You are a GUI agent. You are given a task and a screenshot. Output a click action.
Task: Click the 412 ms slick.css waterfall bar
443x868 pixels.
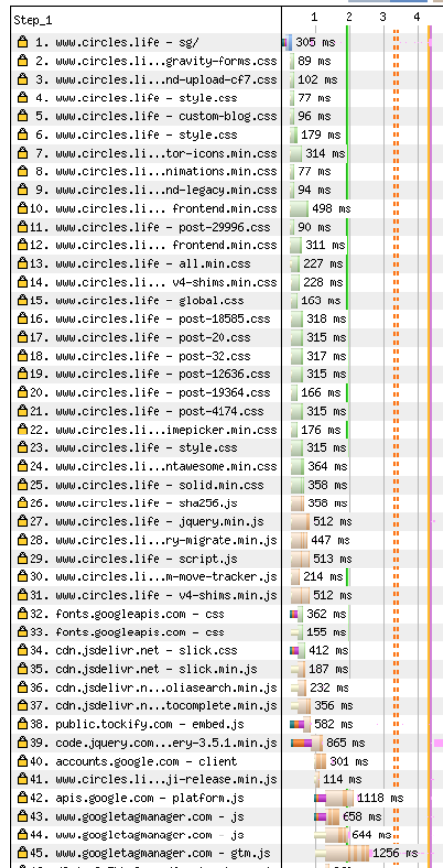[x=297, y=650]
